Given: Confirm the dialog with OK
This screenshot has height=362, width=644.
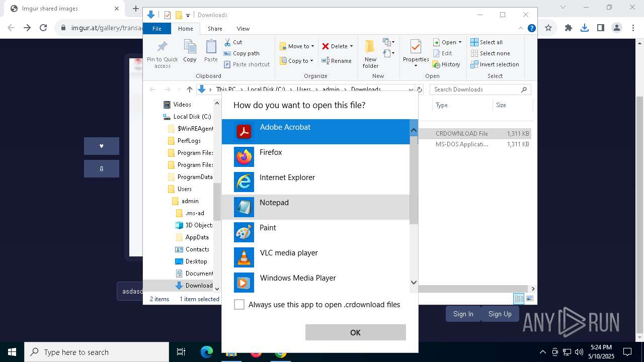Looking at the screenshot, I should [355, 332].
